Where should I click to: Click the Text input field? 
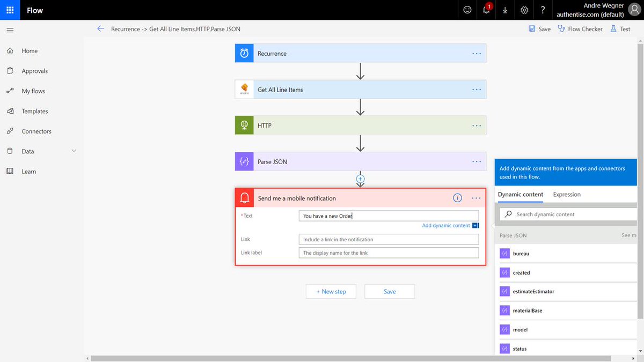[389, 216]
